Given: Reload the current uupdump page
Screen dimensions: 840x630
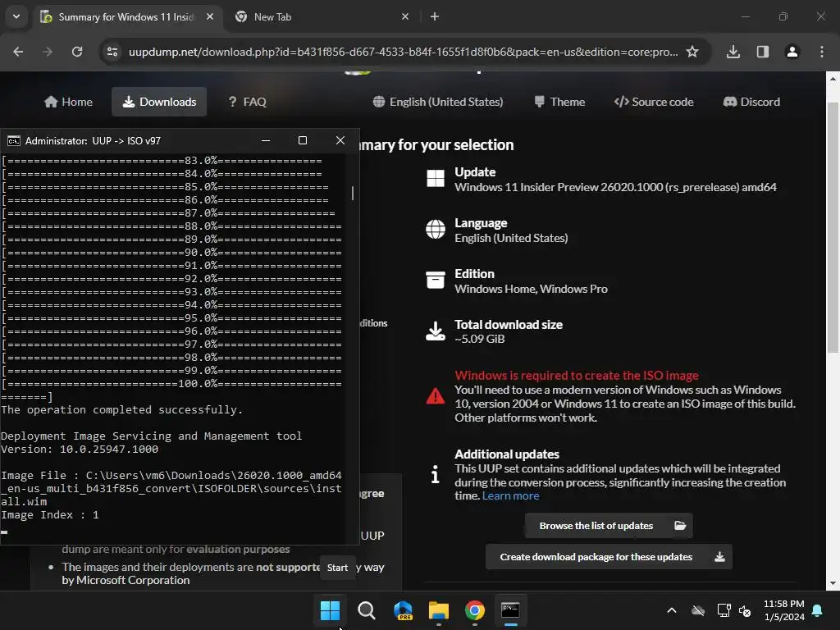Looking at the screenshot, I should (x=77, y=52).
